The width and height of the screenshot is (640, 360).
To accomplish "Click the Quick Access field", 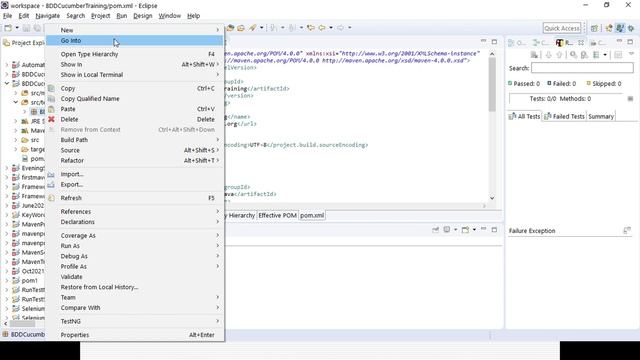I will tap(562, 28).
